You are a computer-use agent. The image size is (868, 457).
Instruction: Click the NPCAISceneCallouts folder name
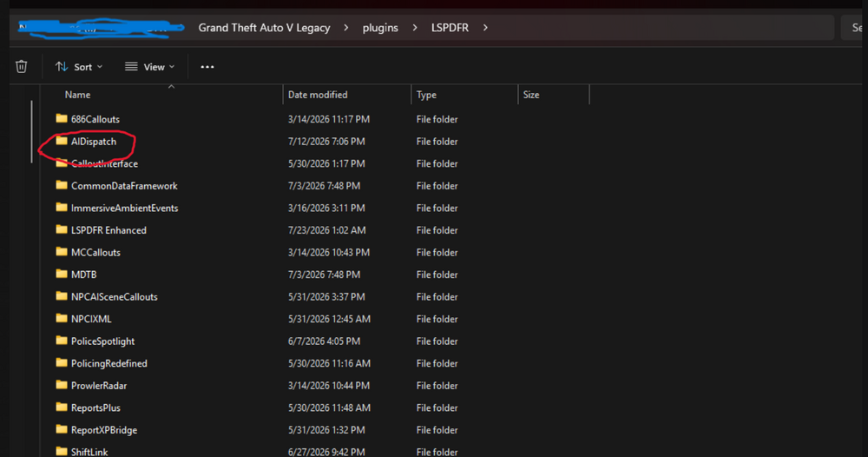tap(115, 296)
